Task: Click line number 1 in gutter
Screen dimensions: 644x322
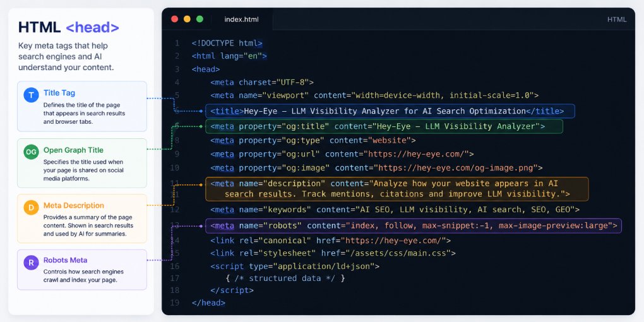Action: [x=177, y=43]
